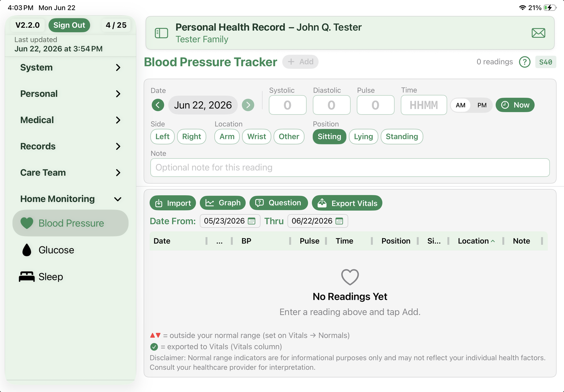This screenshot has height=392, width=564.
Task: Select Sleep bed icon
Action: 27,277
